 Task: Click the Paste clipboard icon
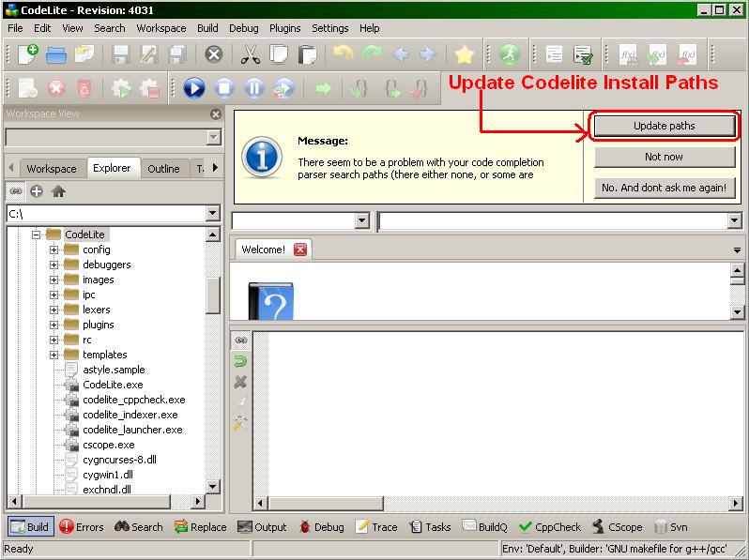tap(307, 54)
